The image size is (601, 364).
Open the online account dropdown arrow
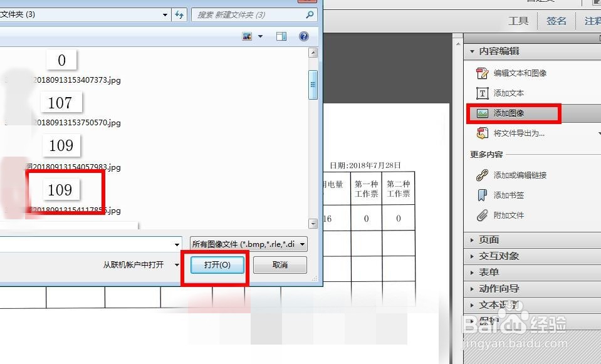click(177, 265)
